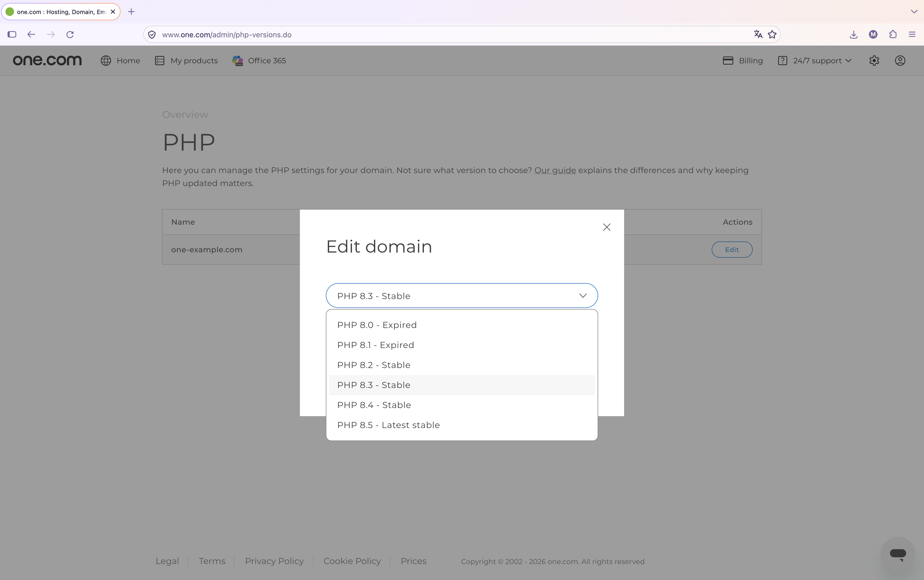Go to Home in top navigation
Screen dimensions: 924x580
point(120,61)
